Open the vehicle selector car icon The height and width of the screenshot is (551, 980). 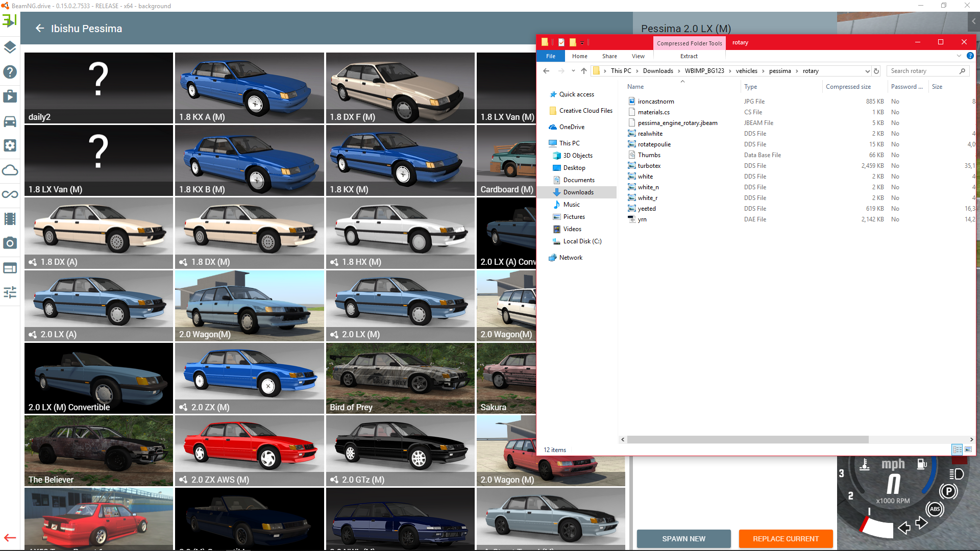[x=10, y=121]
